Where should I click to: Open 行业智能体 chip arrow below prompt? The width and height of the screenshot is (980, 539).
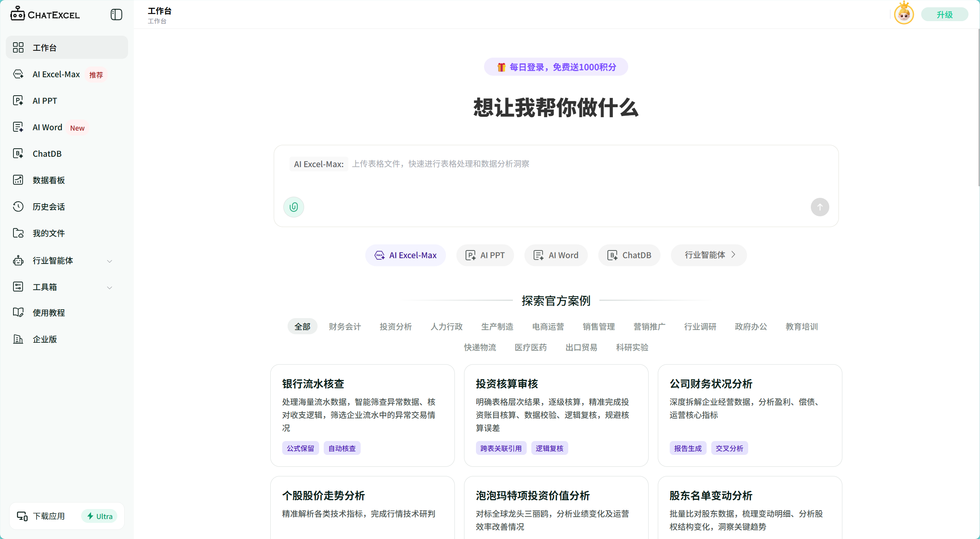coord(733,255)
